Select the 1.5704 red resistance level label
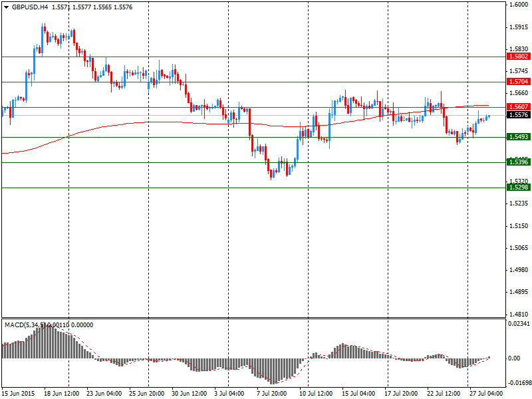 pos(519,81)
